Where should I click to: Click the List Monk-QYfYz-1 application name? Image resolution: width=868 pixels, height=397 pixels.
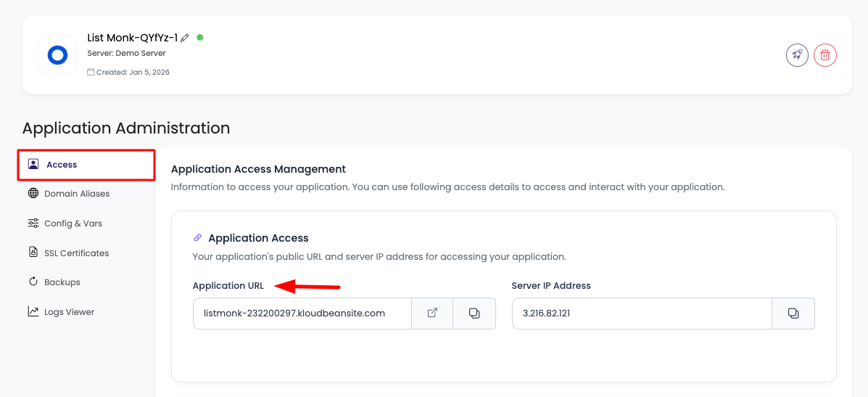[x=133, y=38]
